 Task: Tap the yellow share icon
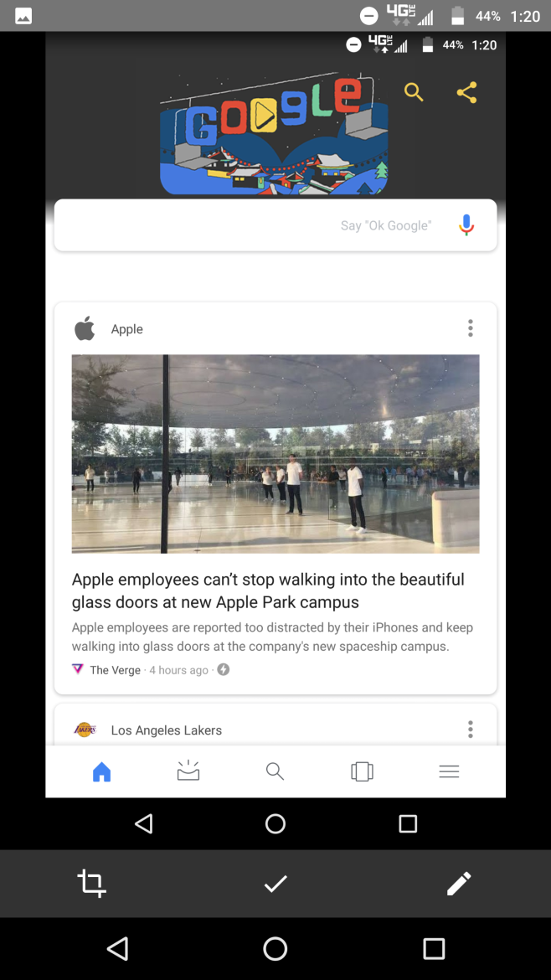[466, 92]
